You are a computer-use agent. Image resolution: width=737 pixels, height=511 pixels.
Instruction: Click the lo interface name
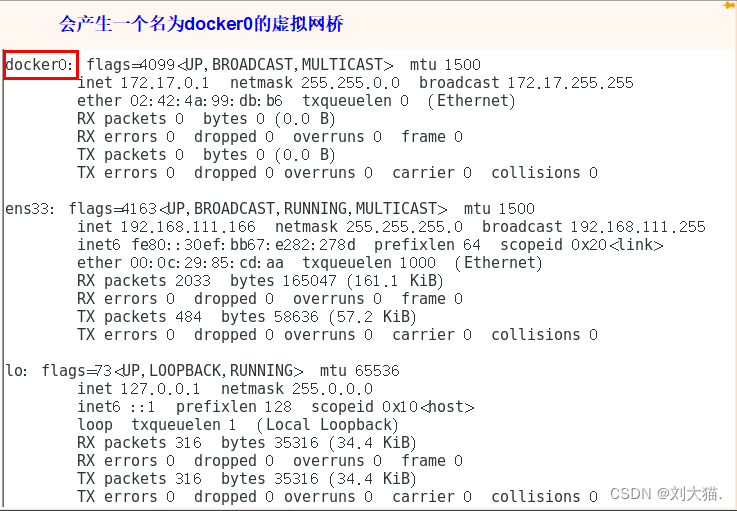click(x=15, y=371)
